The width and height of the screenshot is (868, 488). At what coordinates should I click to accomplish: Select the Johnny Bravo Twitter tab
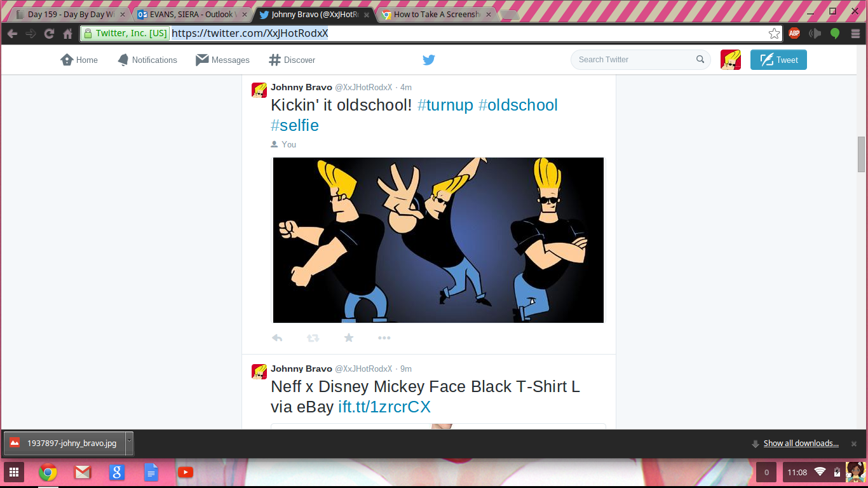click(314, 15)
